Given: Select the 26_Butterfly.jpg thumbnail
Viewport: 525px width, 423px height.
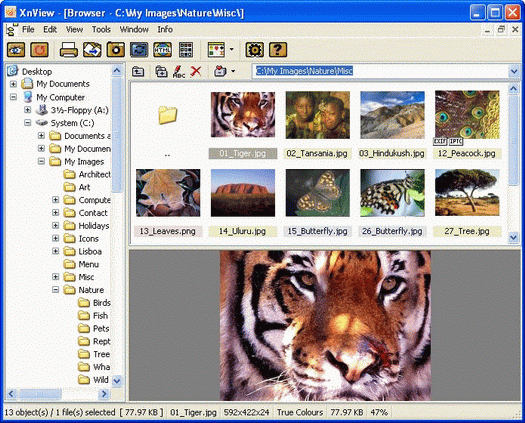Looking at the screenshot, I should [392, 193].
